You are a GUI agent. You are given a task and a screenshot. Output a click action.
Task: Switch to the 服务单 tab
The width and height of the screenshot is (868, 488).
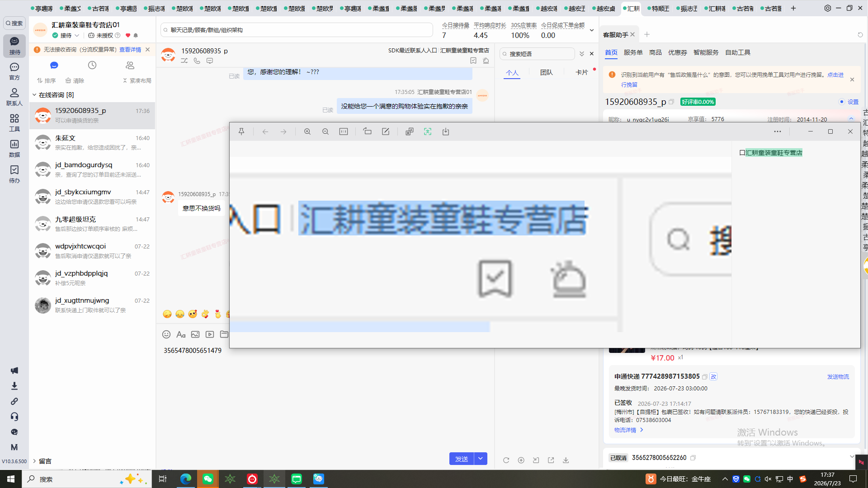click(633, 52)
